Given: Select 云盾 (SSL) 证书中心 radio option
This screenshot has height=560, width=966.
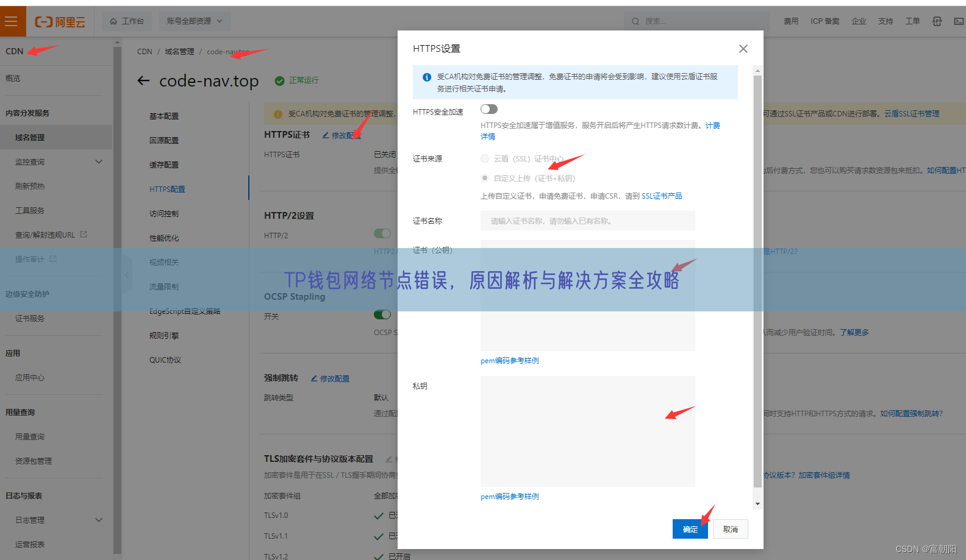Looking at the screenshot, I should [485, 158].
